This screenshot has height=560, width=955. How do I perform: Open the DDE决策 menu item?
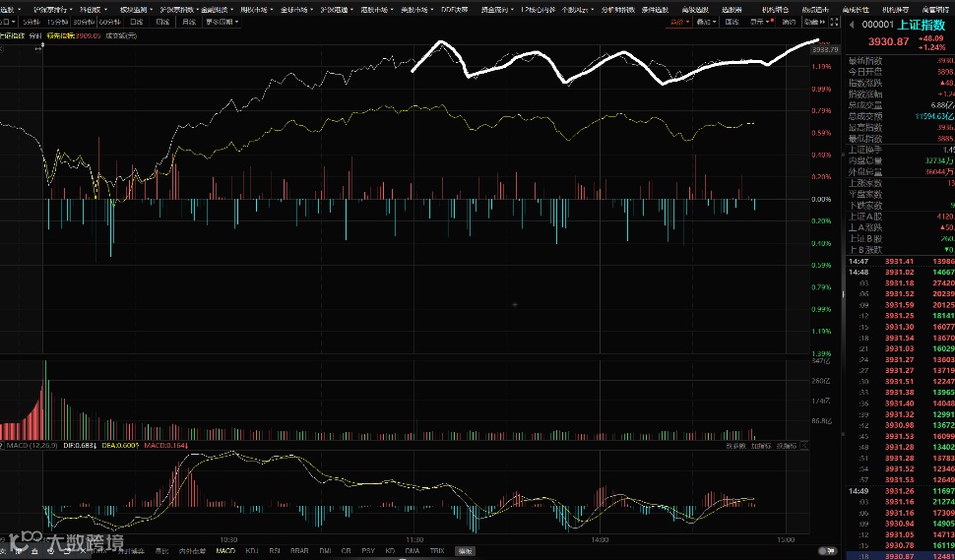point(454,10)
